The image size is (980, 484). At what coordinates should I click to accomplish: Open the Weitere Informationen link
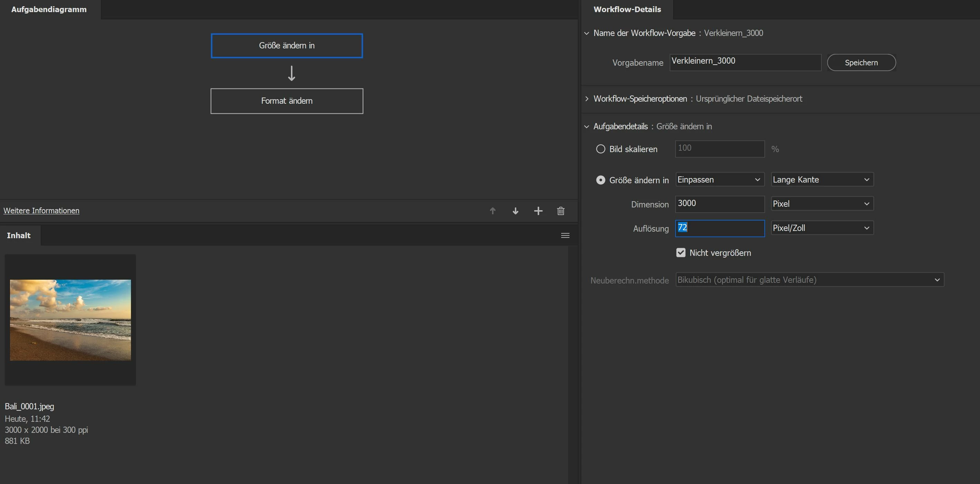pyautogui.click(x=41, y=211)
